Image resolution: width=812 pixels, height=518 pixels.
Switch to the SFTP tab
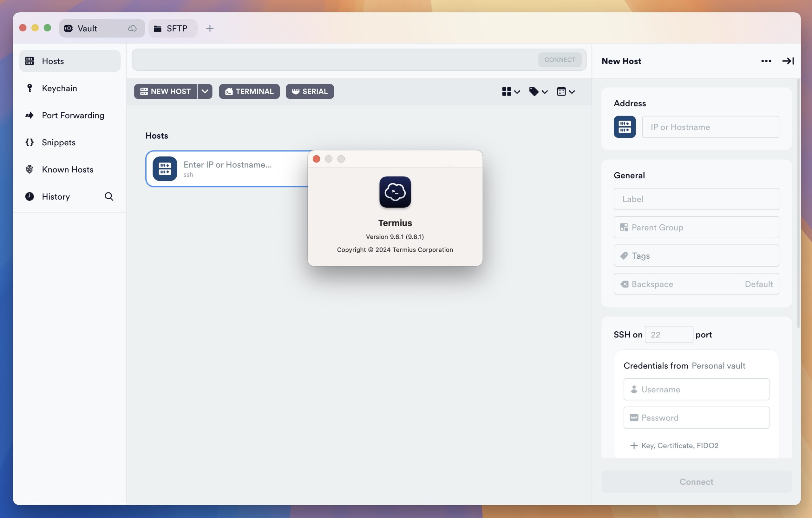[173, 28]
